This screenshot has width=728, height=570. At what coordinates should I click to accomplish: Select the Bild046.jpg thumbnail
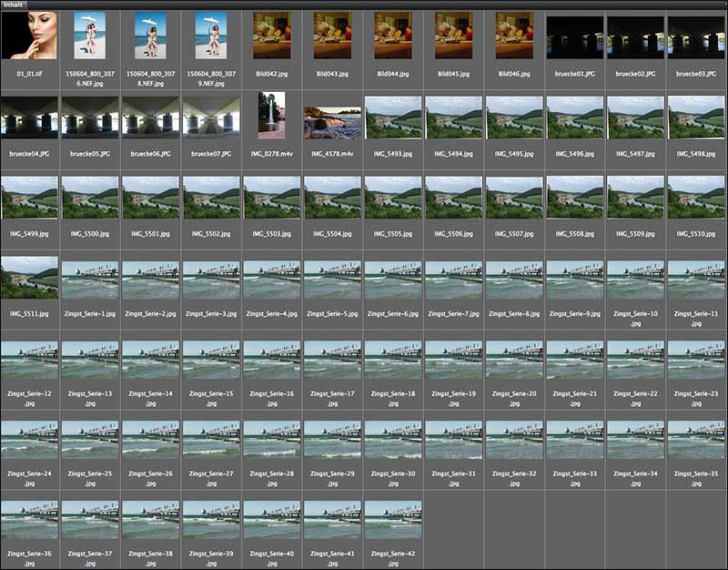click(x=514, y=36)
